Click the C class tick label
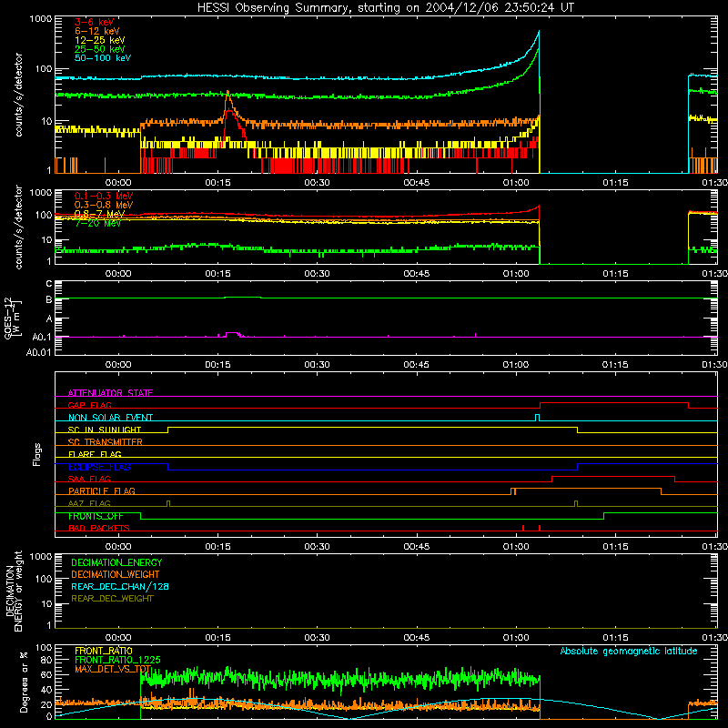 click(x=49, y=284)
